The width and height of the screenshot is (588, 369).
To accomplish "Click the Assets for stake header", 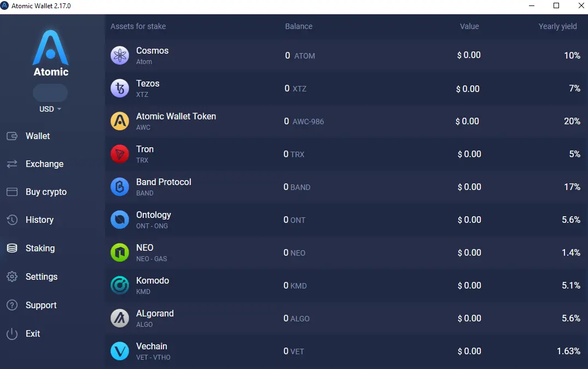I will click(x=138, y=26).
